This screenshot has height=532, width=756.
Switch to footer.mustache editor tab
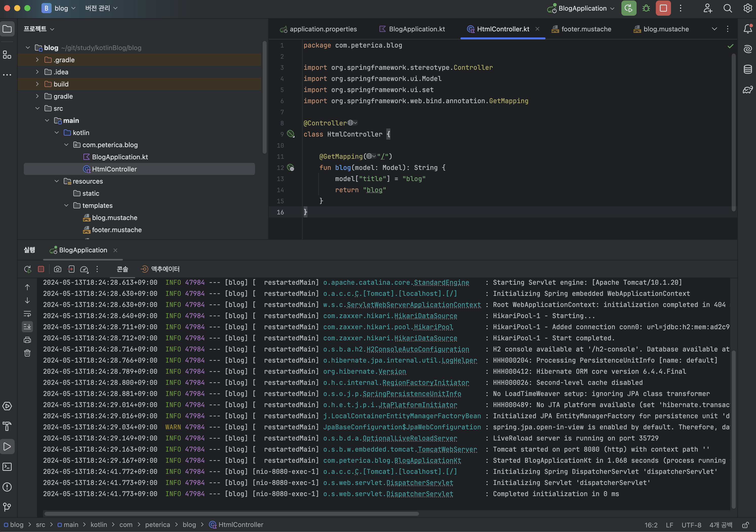pos(586,29)
